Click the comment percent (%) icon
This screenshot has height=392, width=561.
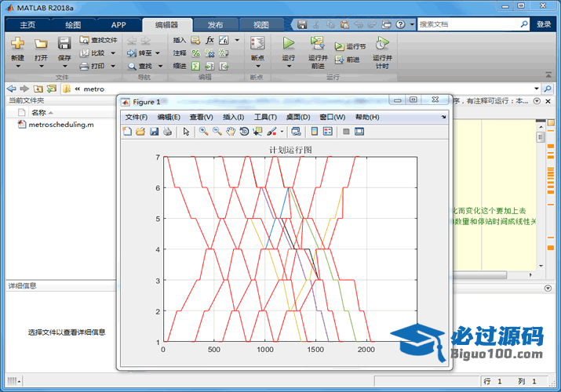pos(195,53)
